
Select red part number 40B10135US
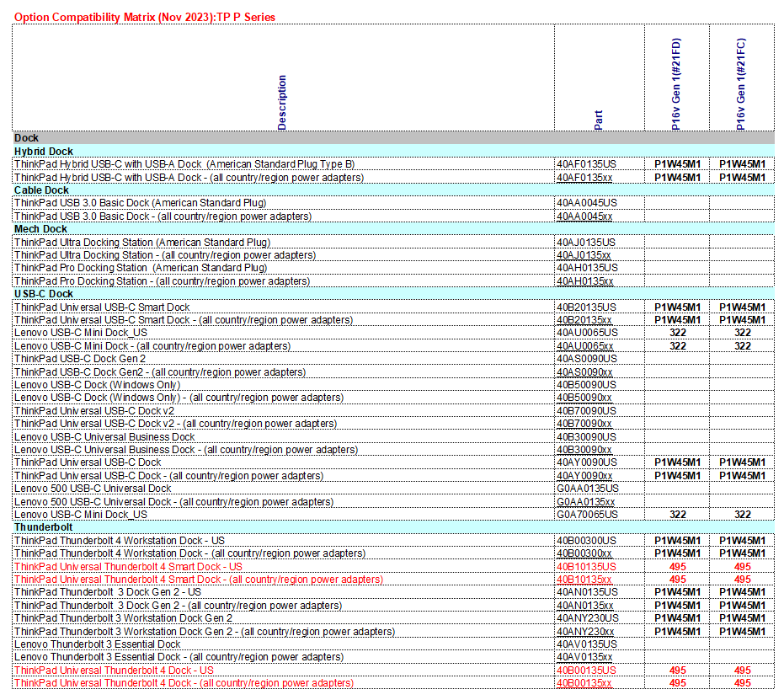pyautogui.click(x=586, y=567)
